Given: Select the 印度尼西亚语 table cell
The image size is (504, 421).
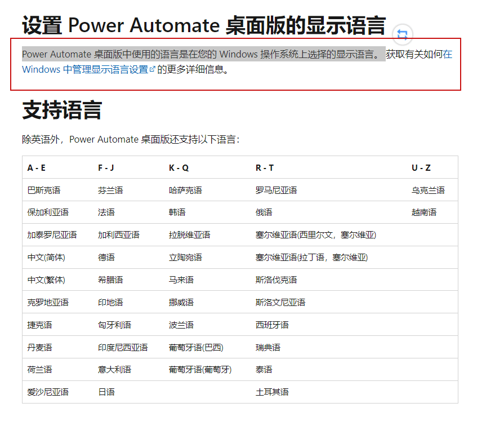Looking at the screenshot, I should 123,347.
